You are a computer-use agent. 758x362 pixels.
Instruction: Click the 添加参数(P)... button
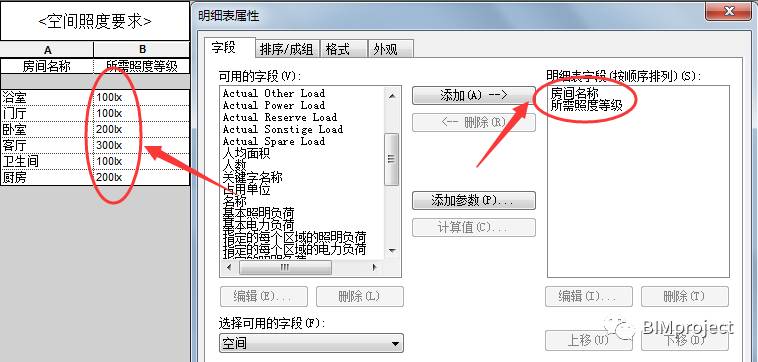[x=473, y=201]
